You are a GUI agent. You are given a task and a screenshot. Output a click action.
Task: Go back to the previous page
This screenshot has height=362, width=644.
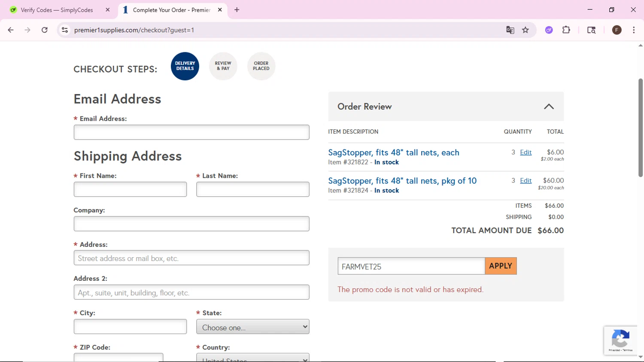point(11,30)
